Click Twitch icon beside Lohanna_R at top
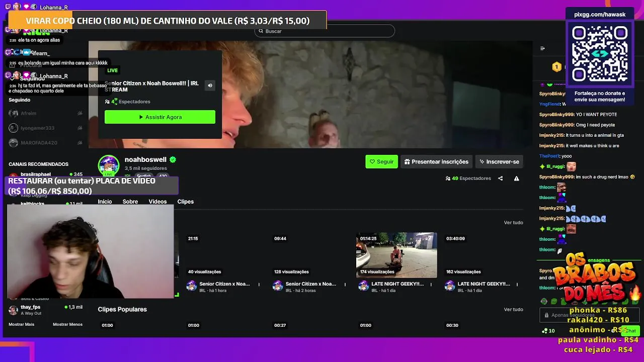 [x=8, y=7]
